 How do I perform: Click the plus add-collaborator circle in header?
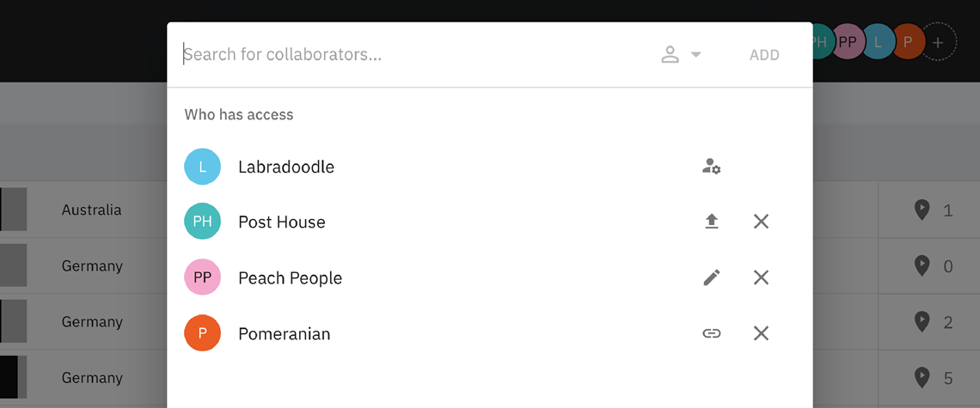[x=938, y=42]
